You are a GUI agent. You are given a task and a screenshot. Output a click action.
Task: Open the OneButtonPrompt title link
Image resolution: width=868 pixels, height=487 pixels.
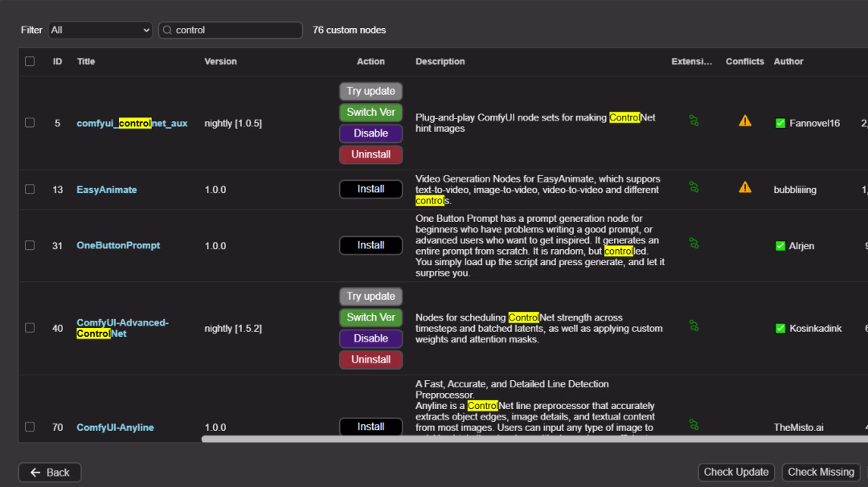click(x=118, y=245)
